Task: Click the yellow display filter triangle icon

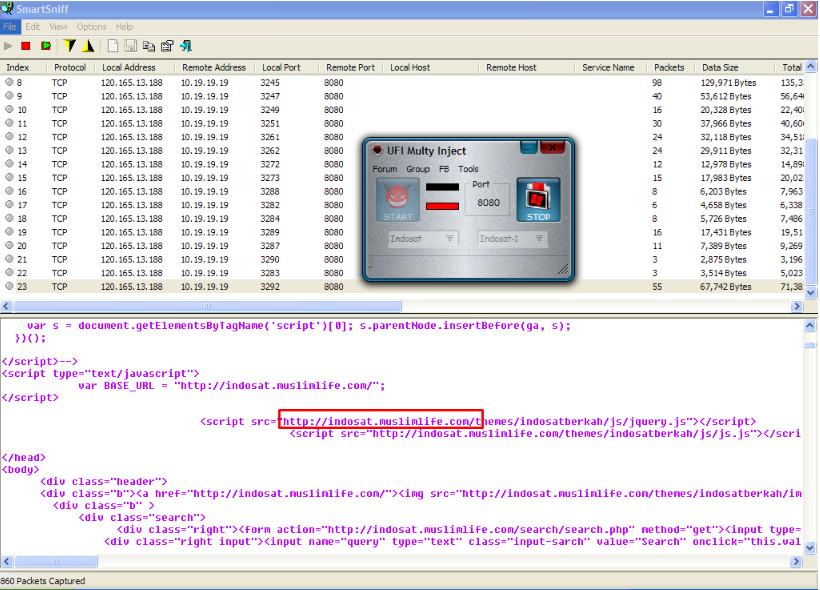Action: 88,46
